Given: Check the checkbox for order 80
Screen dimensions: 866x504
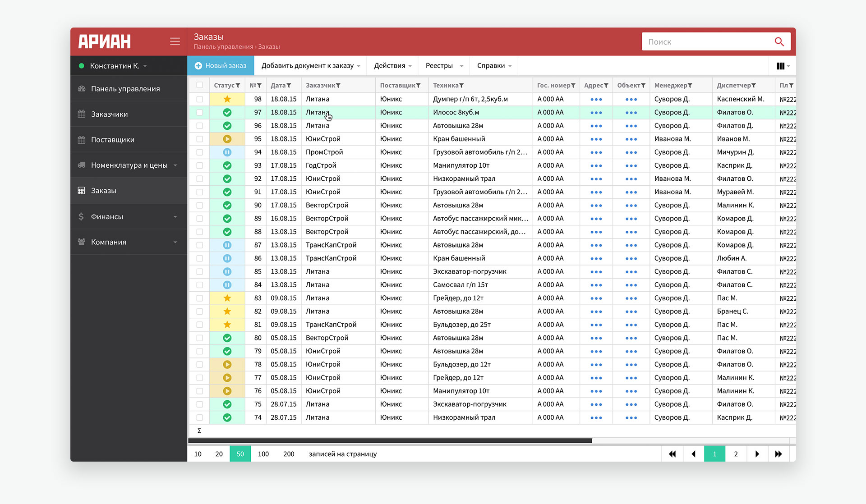Looking at the screenshot, I should point(200,338).
